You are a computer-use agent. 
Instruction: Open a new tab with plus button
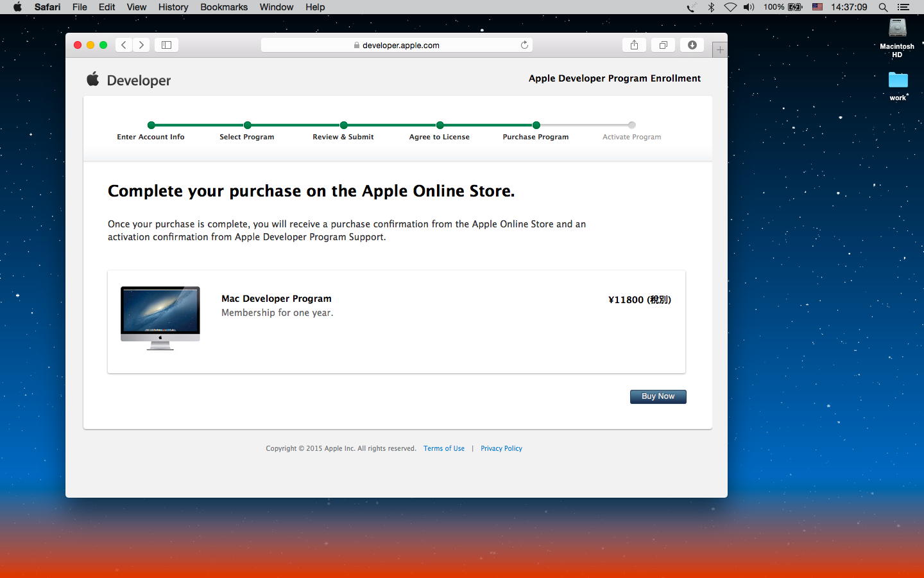click(720, 49)
